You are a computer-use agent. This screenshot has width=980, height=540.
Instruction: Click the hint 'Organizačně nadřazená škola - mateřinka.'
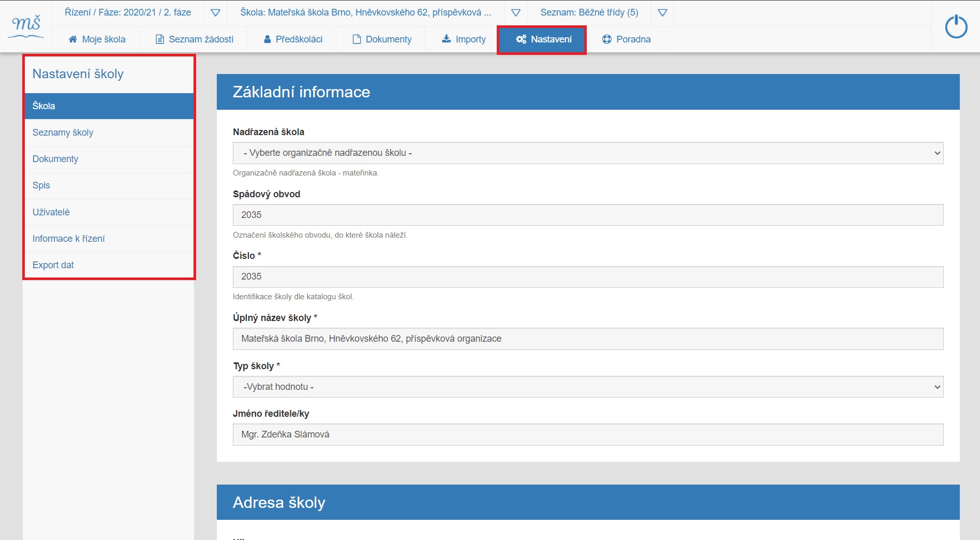306,173
